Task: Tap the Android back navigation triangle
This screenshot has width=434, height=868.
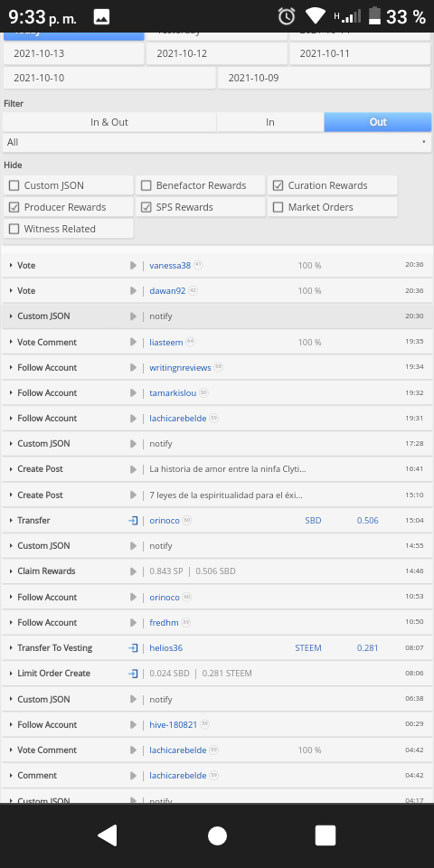Action: pyautogui.click(x=108, y=835)
